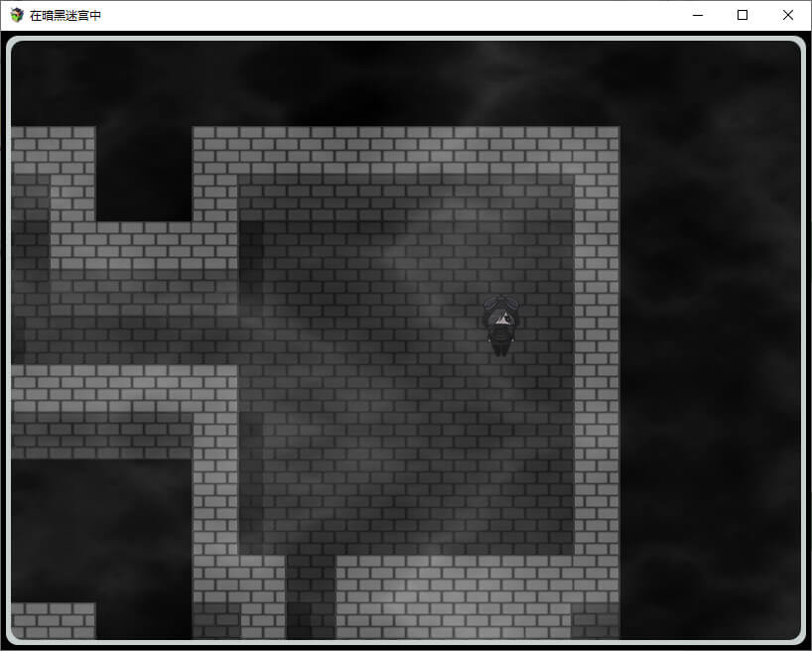Minimize the game window
The width and height of the screenshot is (812, 651).
click(x=697, y=15)
